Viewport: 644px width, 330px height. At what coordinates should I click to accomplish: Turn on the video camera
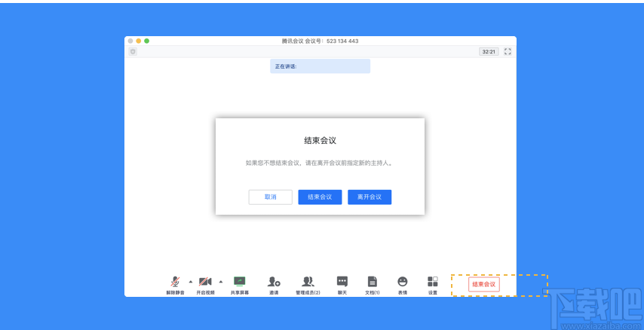coord(205,282)
